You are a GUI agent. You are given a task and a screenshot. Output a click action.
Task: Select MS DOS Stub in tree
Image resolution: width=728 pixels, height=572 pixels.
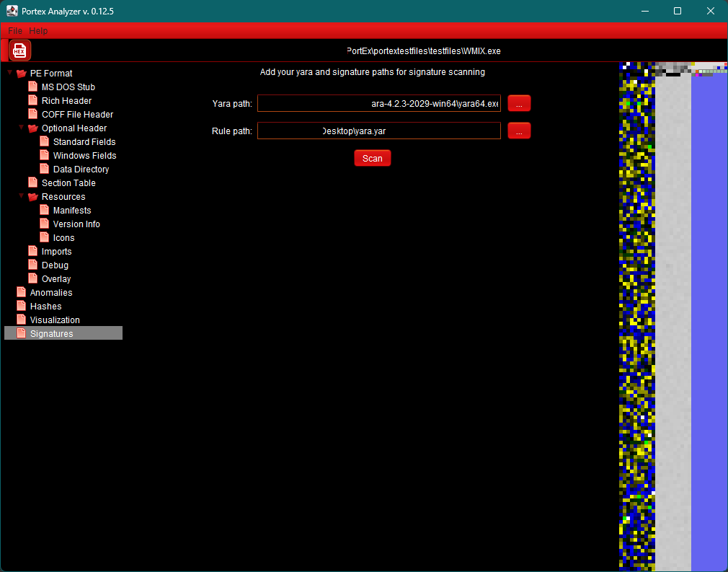[68, 87]
